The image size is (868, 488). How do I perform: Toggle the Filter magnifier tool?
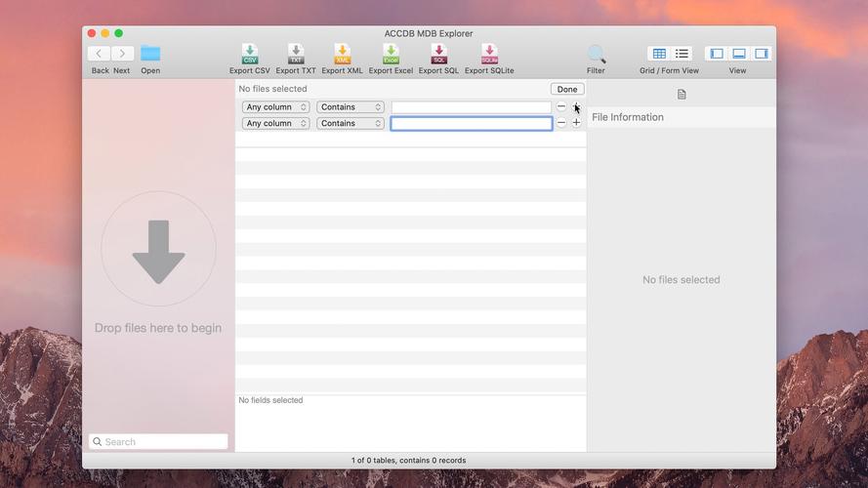click(597, 55)
